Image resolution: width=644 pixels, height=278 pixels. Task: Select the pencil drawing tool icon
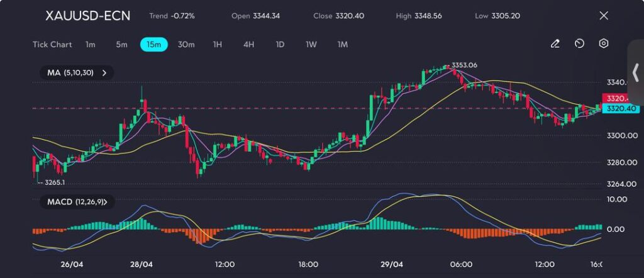coord(555,44)
